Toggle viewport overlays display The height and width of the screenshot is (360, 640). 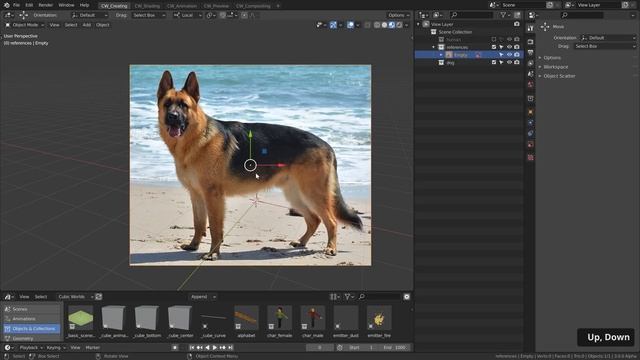coord(350,25)
